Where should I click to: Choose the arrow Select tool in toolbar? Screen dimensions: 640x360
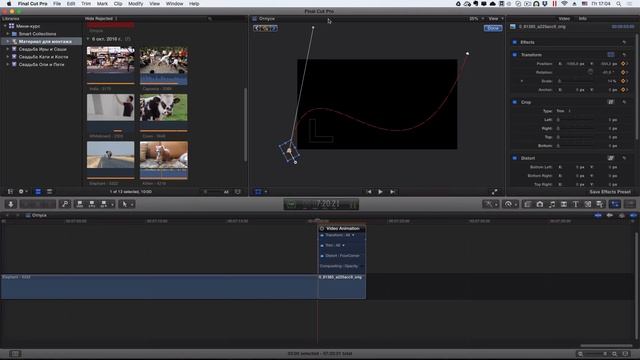(x=125, y=204)
